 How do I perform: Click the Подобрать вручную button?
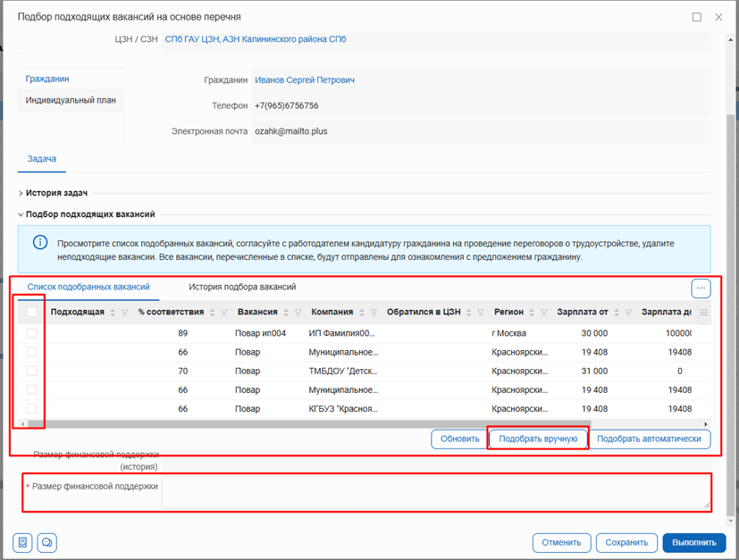538,439
